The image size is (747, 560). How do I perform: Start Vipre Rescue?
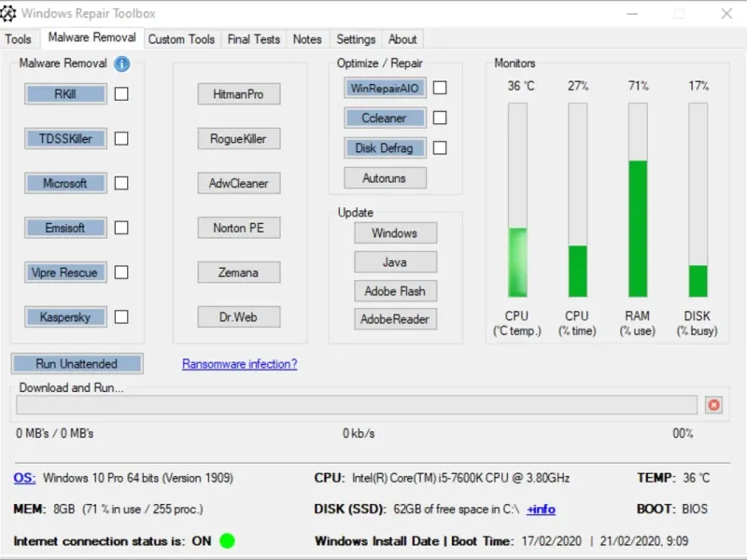tap(65, 273)
